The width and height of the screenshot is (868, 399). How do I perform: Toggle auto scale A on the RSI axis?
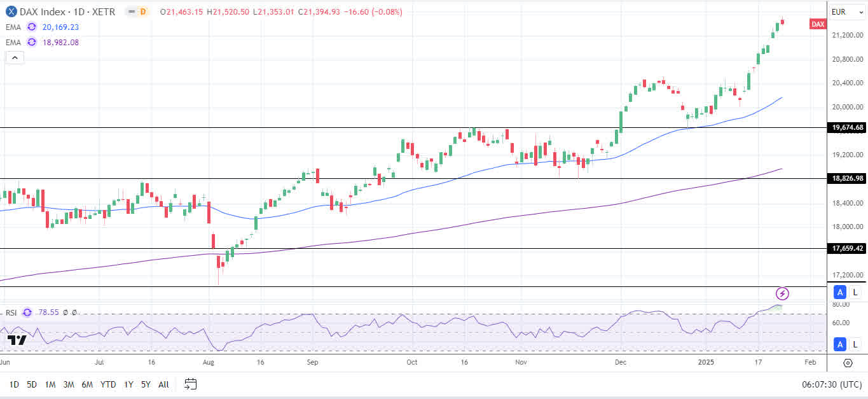[840, 344]
